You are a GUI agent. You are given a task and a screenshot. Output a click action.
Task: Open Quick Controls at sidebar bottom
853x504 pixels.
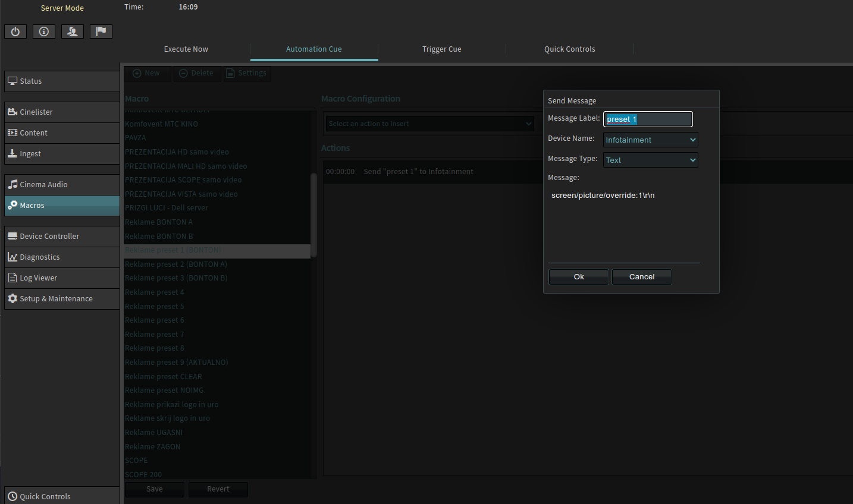tap(62, 496)
